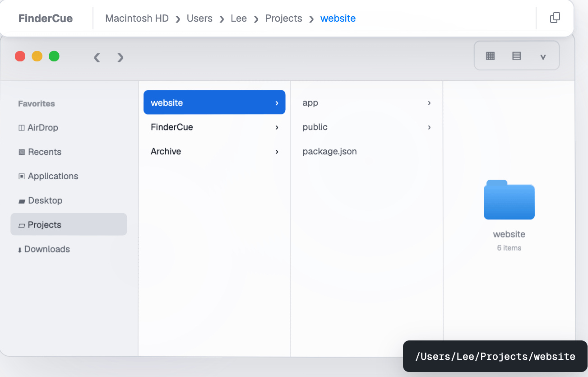Image resolution: width=588 pixels, height=377 pixels.
Task: Click the blue website breadcrumb segment
Action: click(x=338, y=19)
